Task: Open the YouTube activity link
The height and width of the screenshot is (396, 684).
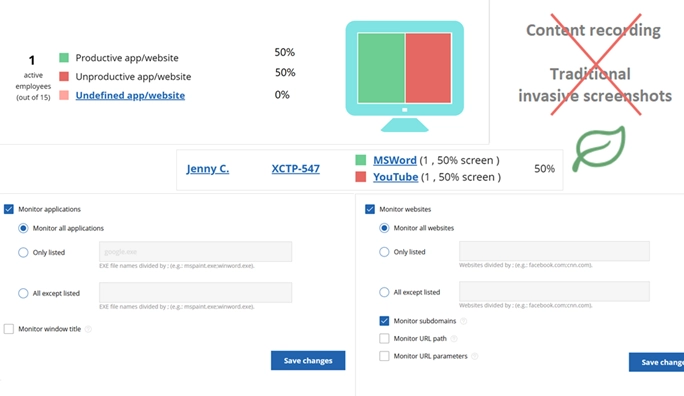Action: (395, 177)
